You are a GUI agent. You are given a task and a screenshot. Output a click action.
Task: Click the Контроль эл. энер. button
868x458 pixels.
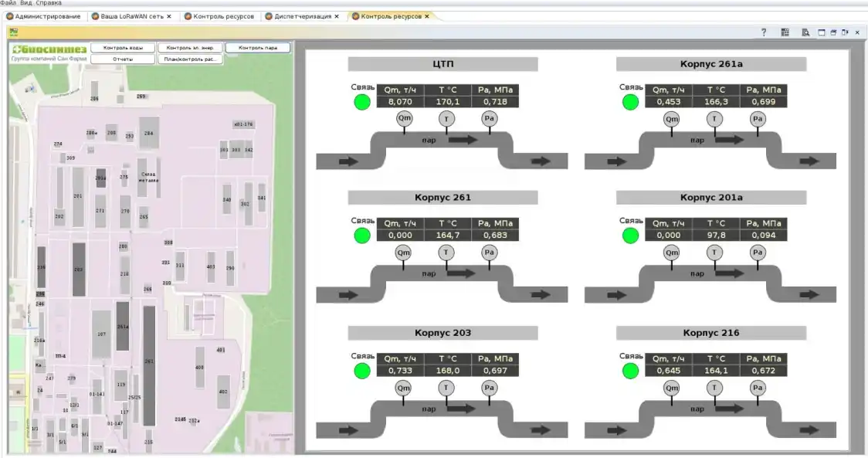[190, 48]
